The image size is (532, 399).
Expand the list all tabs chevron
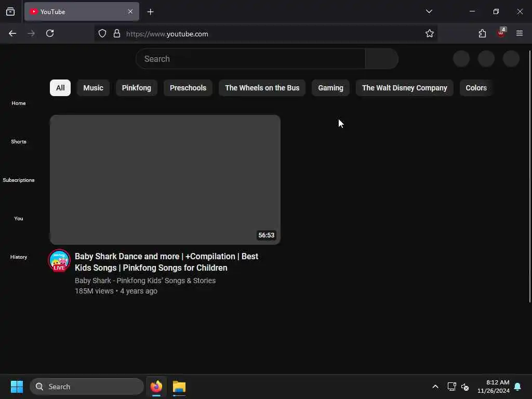point(429,11)
